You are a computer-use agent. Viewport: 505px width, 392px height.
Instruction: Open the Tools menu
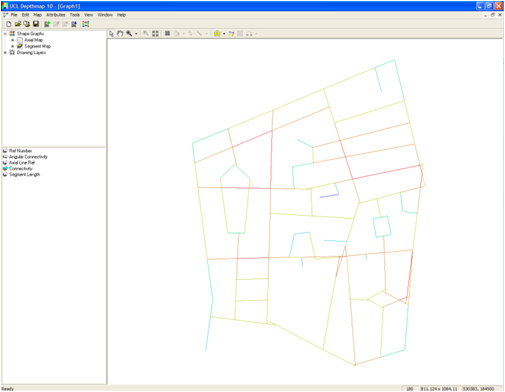[x=75, y=15]
